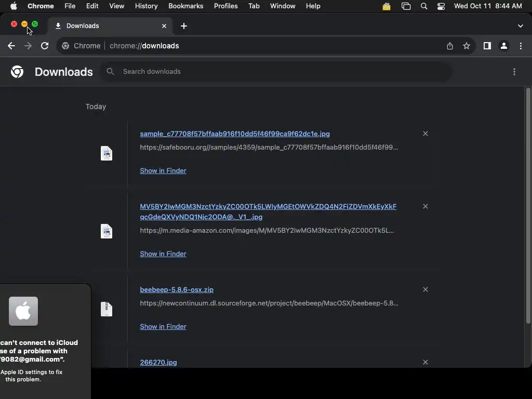This screenshot has height=399, width=532.
Task: Click the downloads page vertical scrollbar
Action: pos(528,205)
